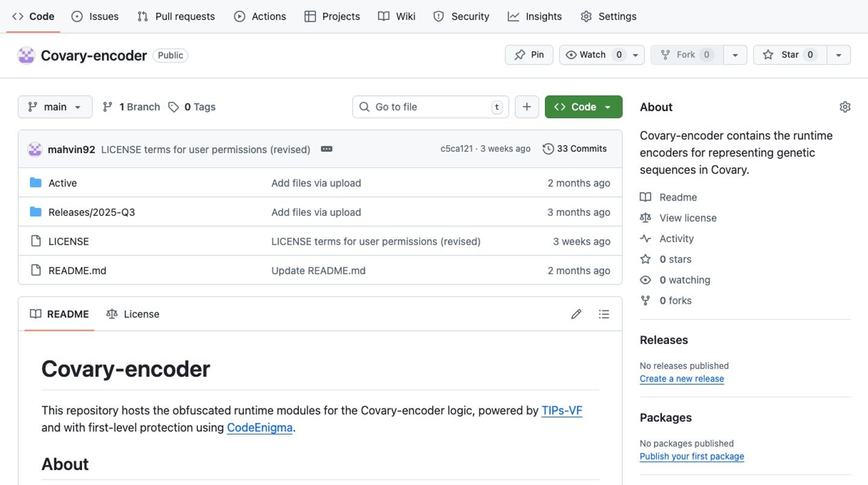This screenshot has width=868, height=485.
Task: Open the Watch dropdown
Action: tap(602, 55)
